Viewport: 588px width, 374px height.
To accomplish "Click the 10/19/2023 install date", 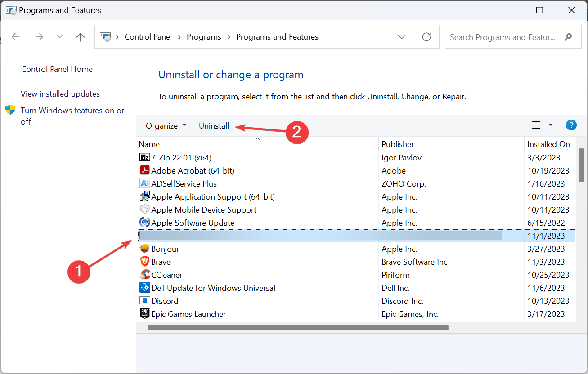I will click(x=548, y=170).
